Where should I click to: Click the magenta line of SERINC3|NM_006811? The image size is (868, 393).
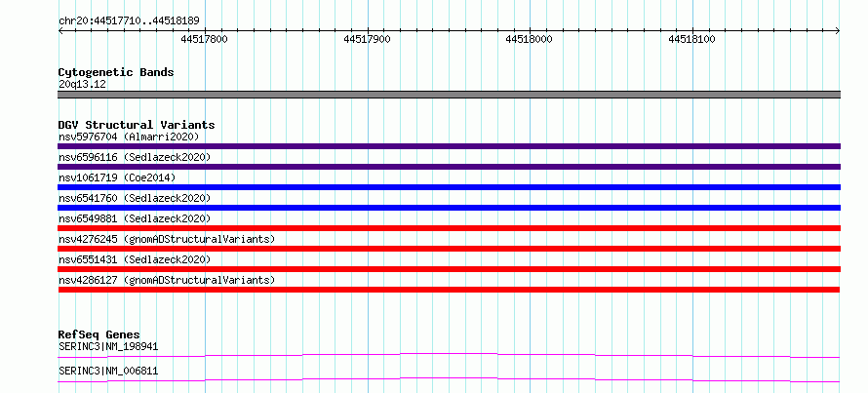tap(449, 379)
